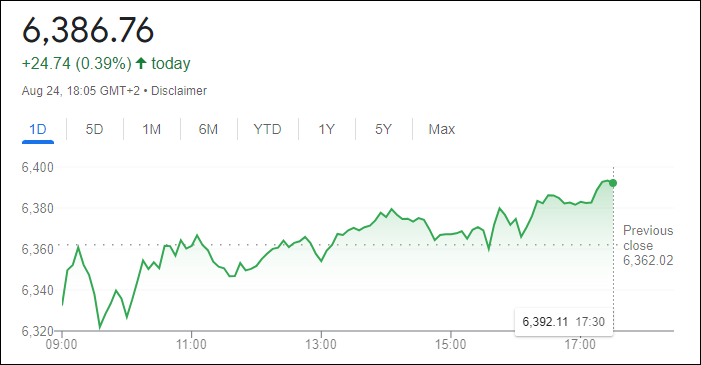Click the 15:00 x-axis label
701x365 pixels.
click(x=451, y=345)
